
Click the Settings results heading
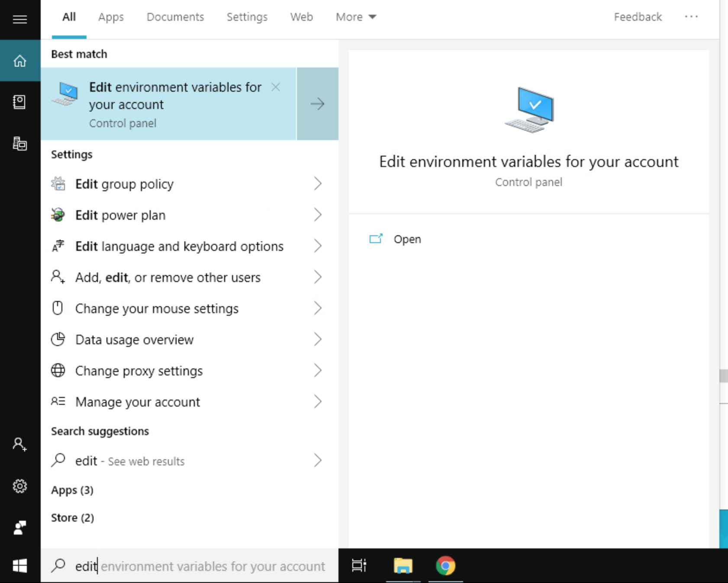(72, 154)
